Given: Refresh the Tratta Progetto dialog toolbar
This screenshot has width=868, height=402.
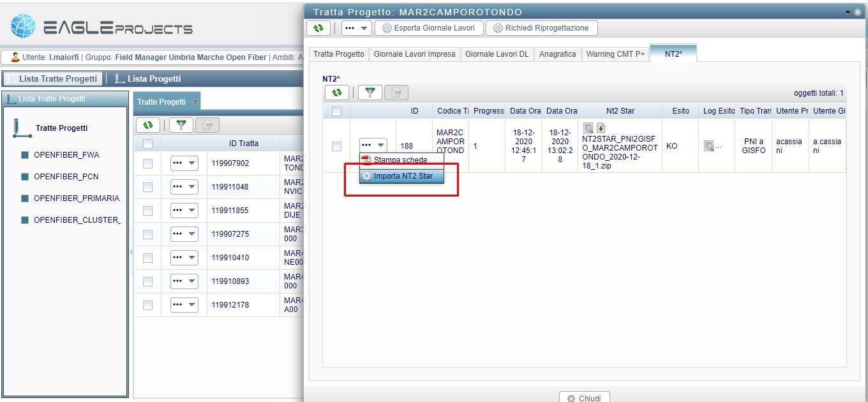Looking at the screenshot, I should tap(318, 28).
